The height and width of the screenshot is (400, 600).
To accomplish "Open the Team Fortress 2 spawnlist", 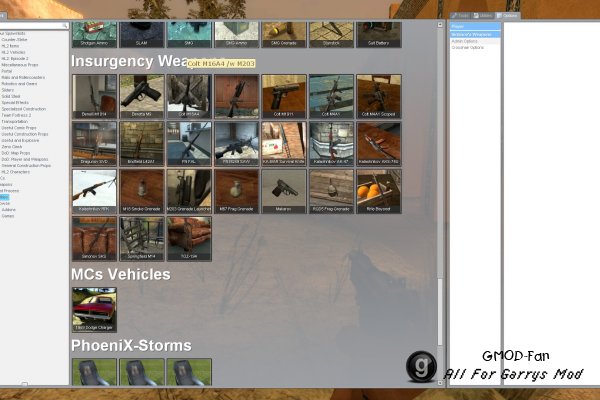I will pyautogui.click(x=16, y=115).
